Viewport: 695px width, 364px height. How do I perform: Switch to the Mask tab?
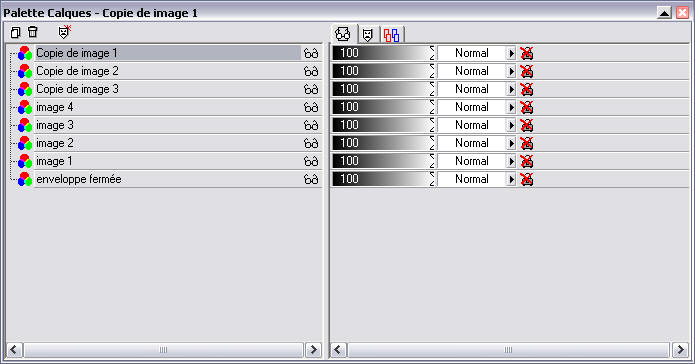coord(367,34)
